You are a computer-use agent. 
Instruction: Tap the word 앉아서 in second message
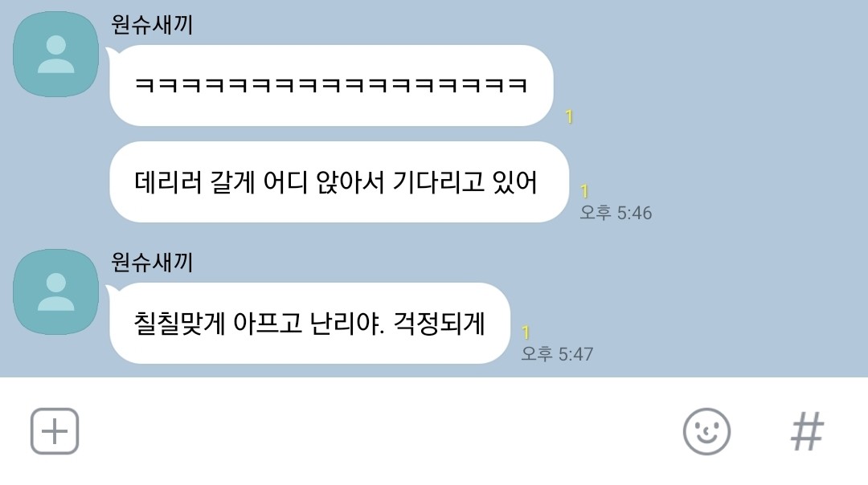point(350,182)
